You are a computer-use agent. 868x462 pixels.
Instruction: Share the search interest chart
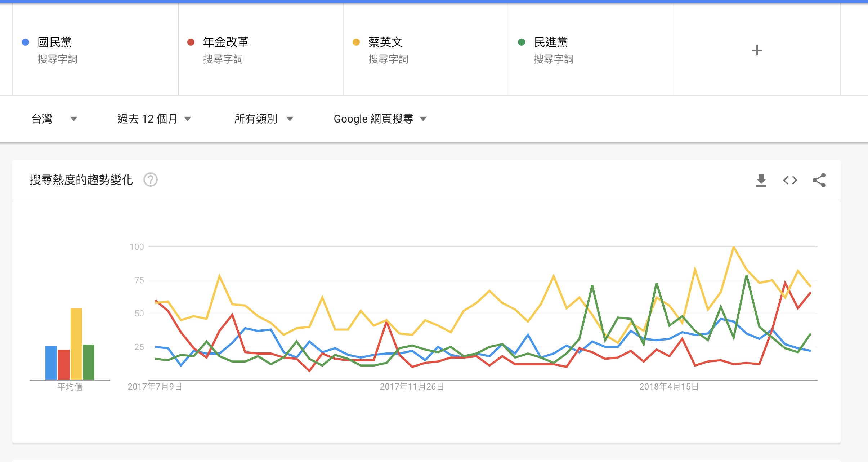tap(819, 180)
